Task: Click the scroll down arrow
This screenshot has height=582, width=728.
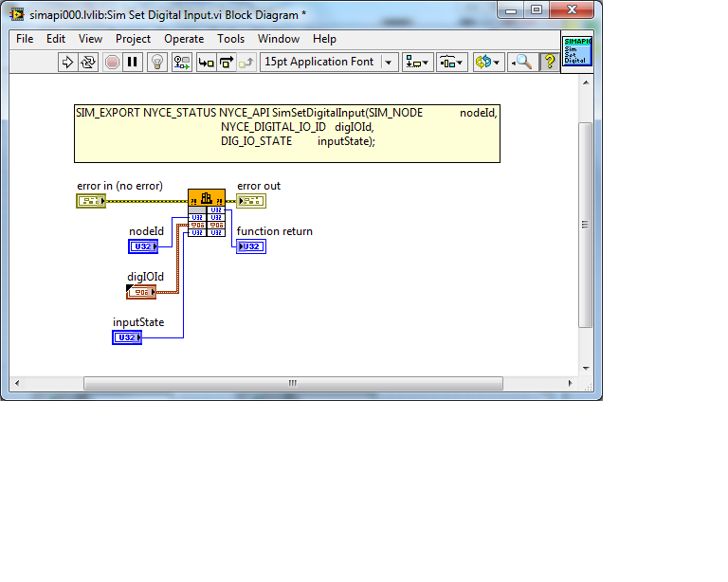Action: [586, 369]
